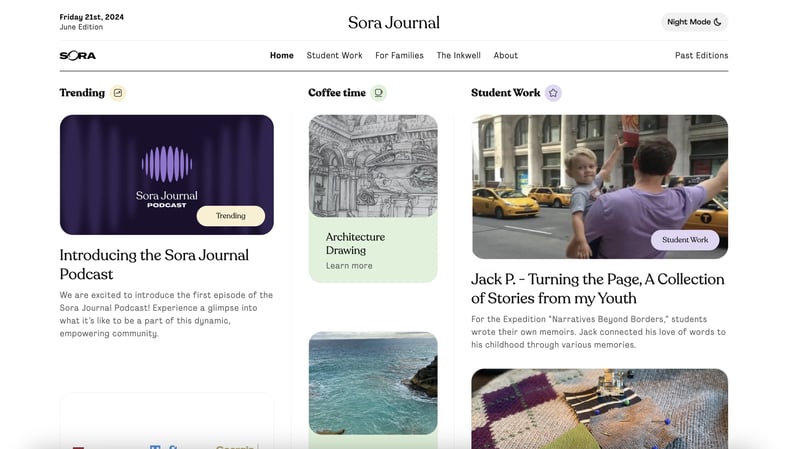Viewport: 800px width, 449px height.
Task: Click the Student Work tag on photo
Action: [685, 240]
